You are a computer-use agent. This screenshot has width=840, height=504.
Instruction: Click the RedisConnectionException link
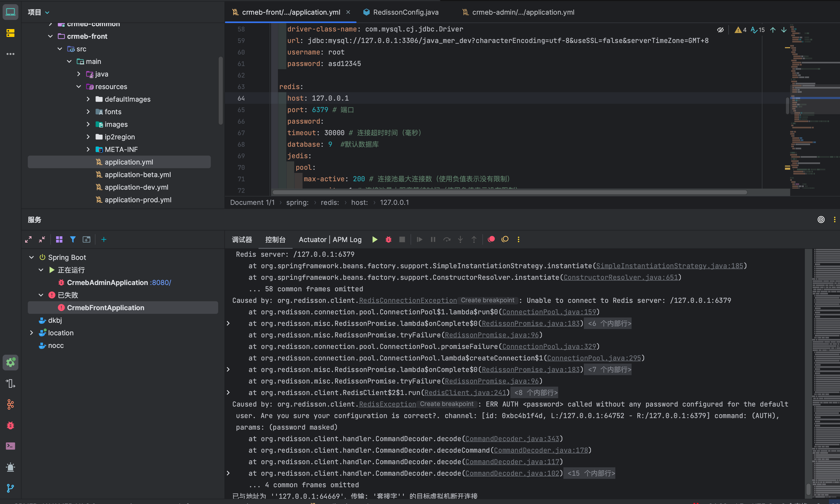coord(408,300)
